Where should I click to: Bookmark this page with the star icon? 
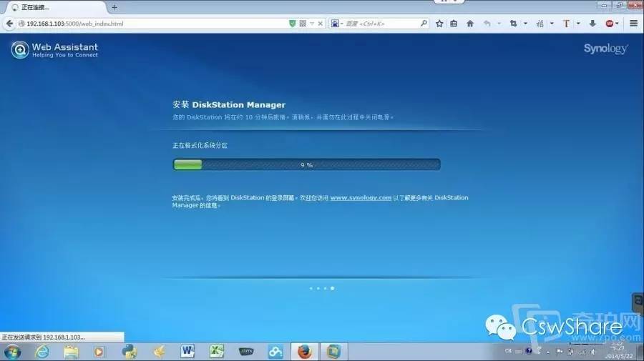pos(439,24)
